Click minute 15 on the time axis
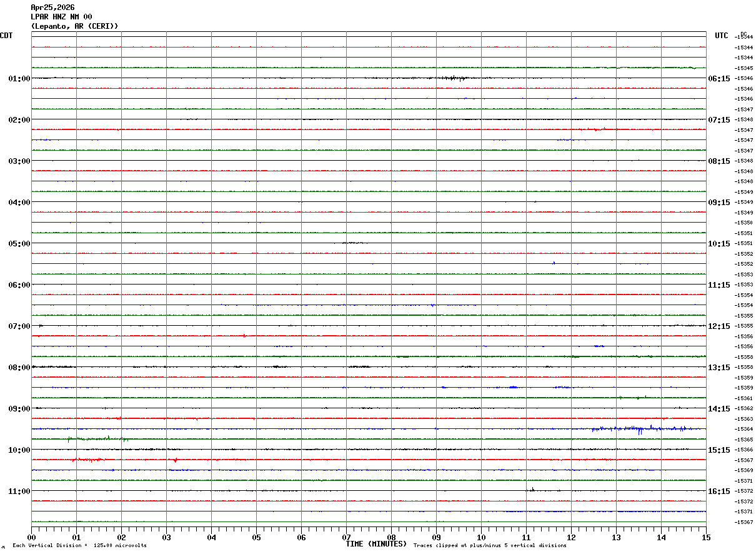This screenshot has width=756, height=554. [x=706, y=537]
